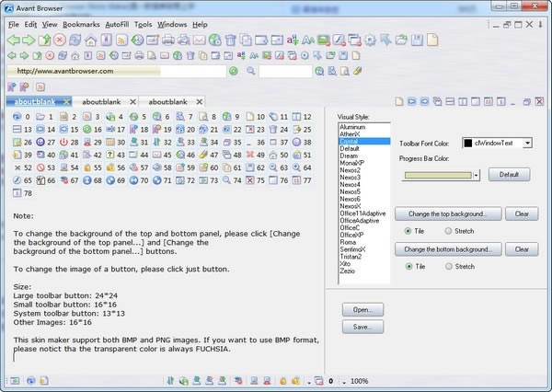Click the Open... button
The image size is (552, 392).
[362, 309]
